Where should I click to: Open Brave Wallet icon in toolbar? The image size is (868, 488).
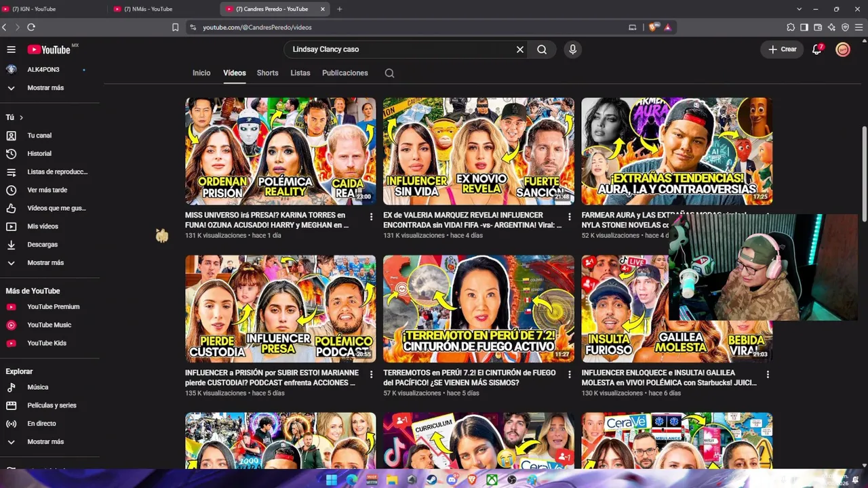point(818,27)
